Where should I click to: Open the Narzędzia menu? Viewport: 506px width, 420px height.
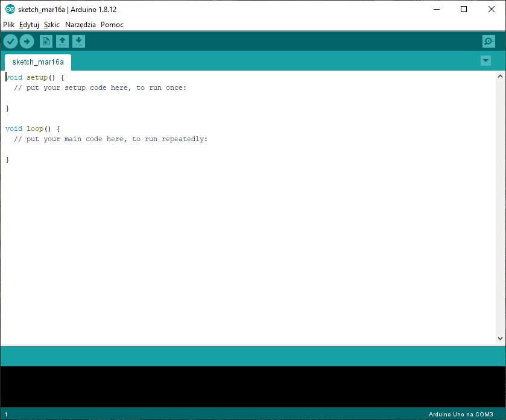(80, 25)
